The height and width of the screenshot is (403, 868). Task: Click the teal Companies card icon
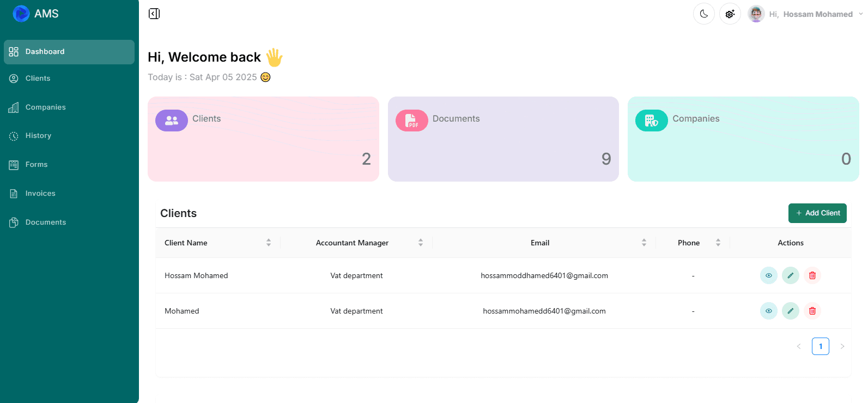click(x=652, y=121)
